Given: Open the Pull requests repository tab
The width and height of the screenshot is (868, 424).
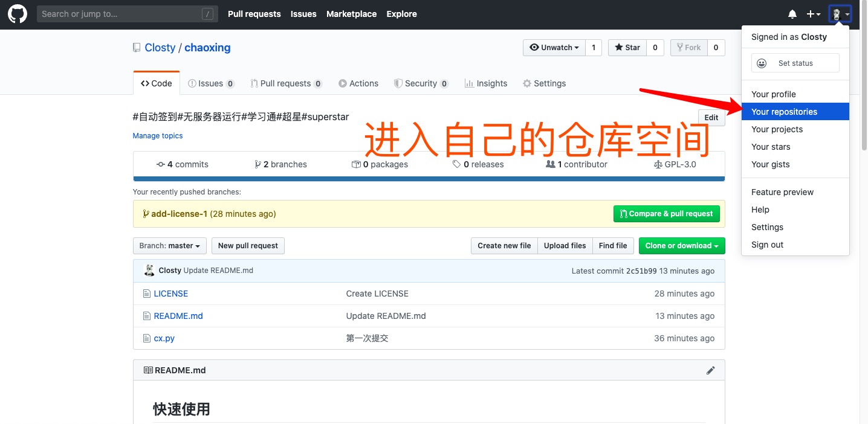Looking at the screenshot, I should click(287, 83).
